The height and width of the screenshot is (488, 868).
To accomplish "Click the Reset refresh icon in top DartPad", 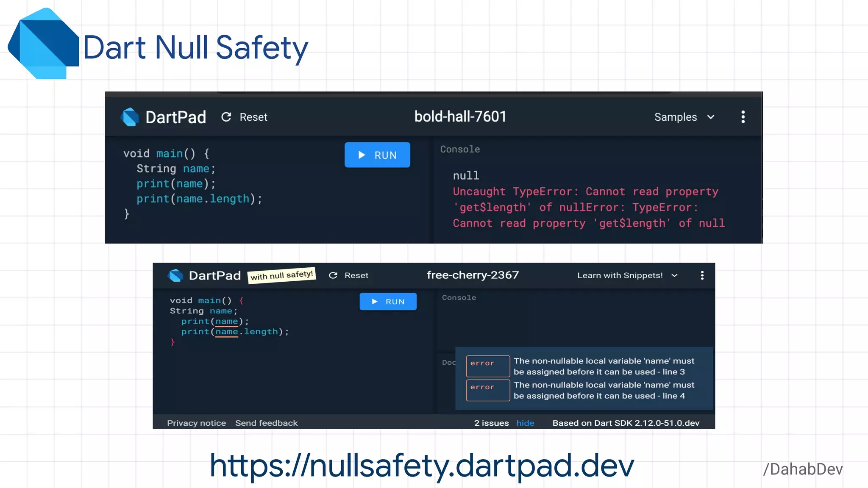I will 226,117.
